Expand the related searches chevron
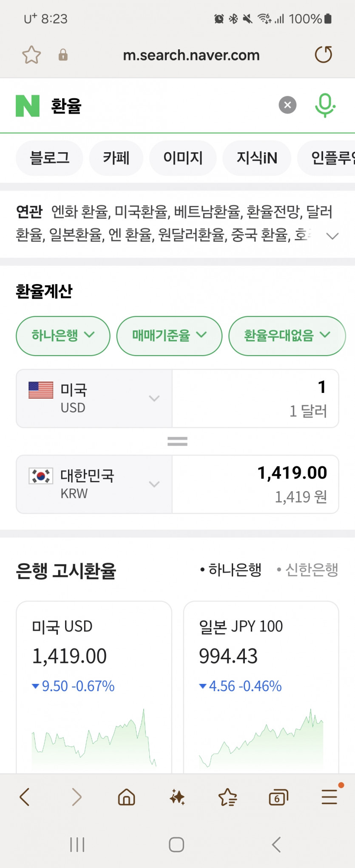This screenshot has height=868, width=355. (332, 236)
